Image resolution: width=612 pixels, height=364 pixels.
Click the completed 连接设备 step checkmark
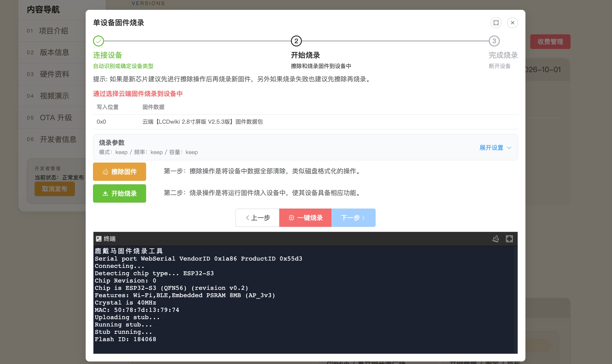[98, 41]
